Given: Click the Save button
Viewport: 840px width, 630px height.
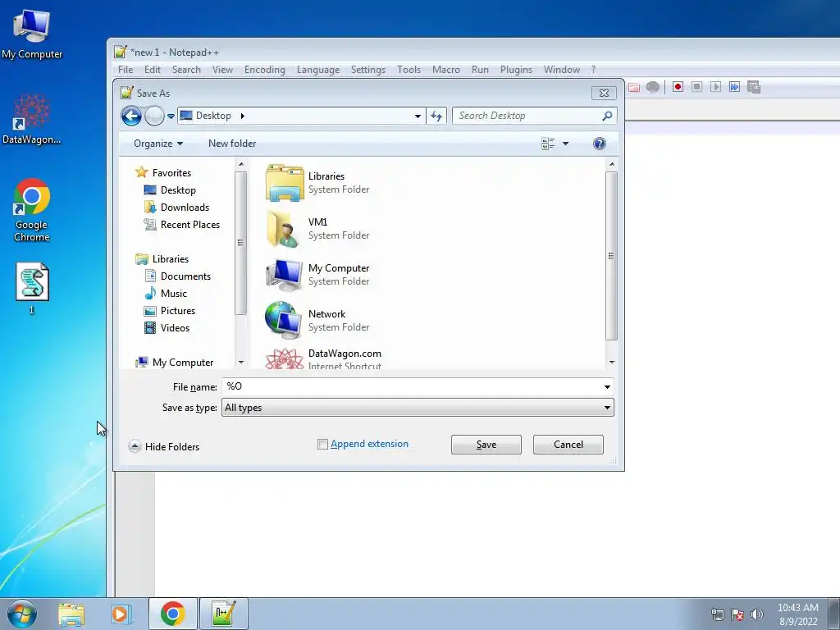Looking at the screenshot, I should [486, 445].
